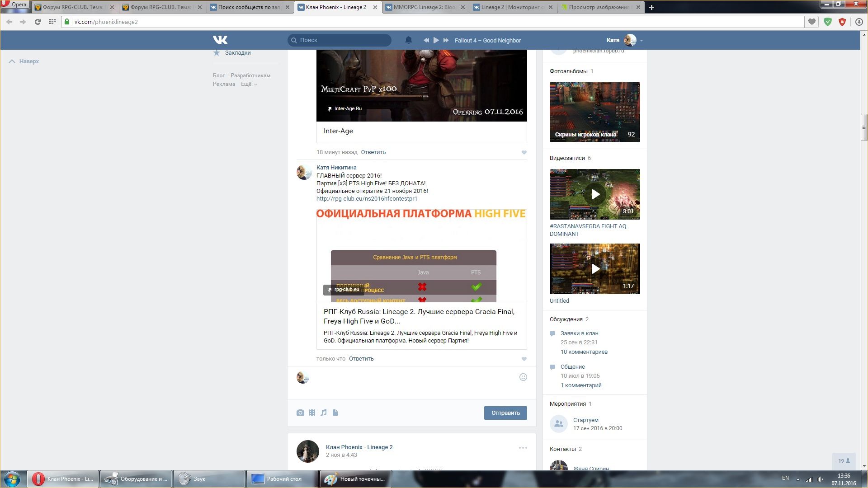Attach a photo with the camera icon
Screen dimensions: 868x488
(300, 413)
